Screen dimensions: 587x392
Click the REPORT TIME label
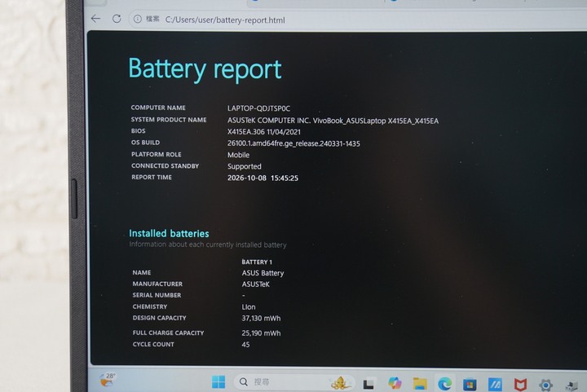(152, 178)
